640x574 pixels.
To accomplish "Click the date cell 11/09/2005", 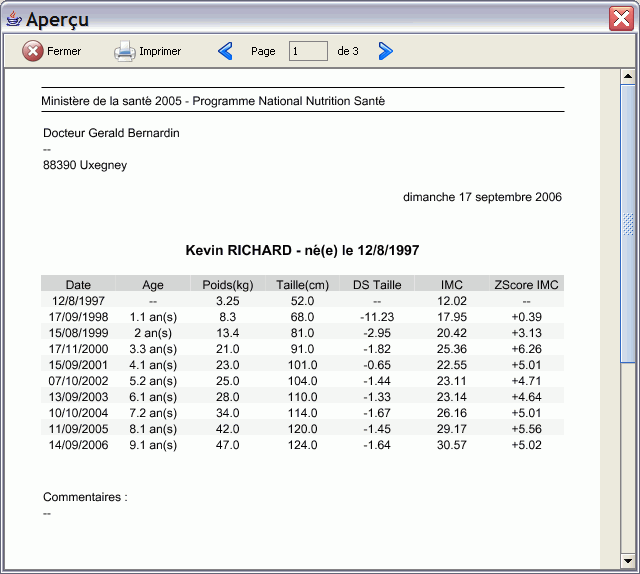I will pos(78,429).
